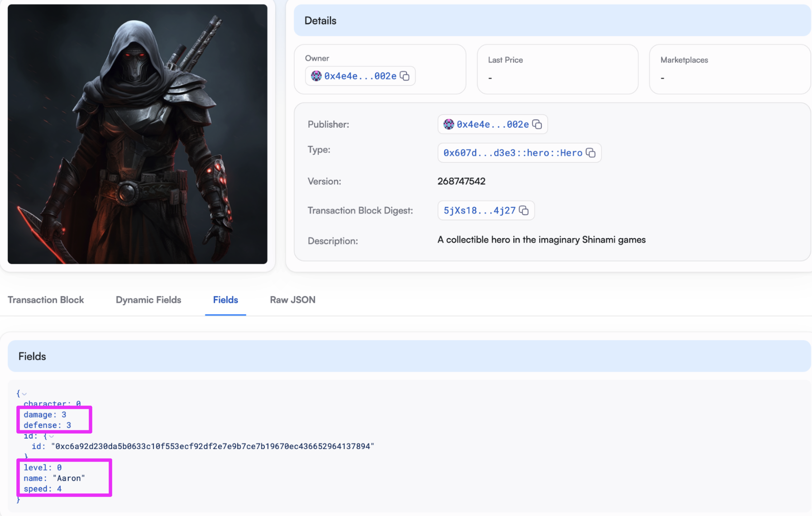Click the long id hash string
Viewport: 812px width, 516px height.
[x=213, y=446]
